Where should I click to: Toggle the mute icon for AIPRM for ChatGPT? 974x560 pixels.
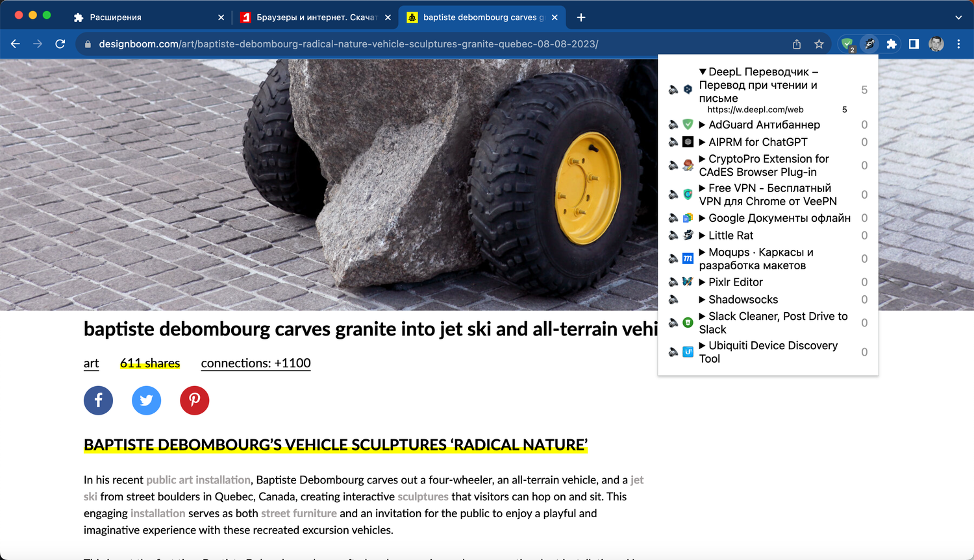point(673,142)
